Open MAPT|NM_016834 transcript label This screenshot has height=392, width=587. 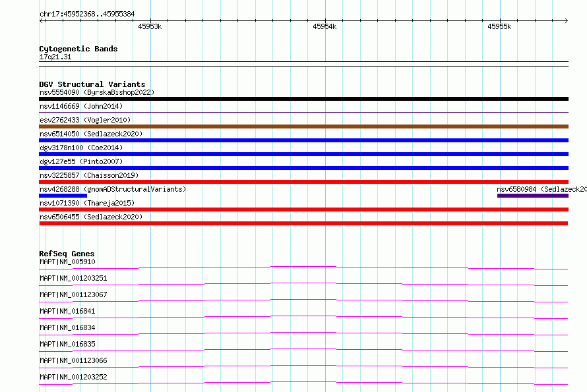67,327
